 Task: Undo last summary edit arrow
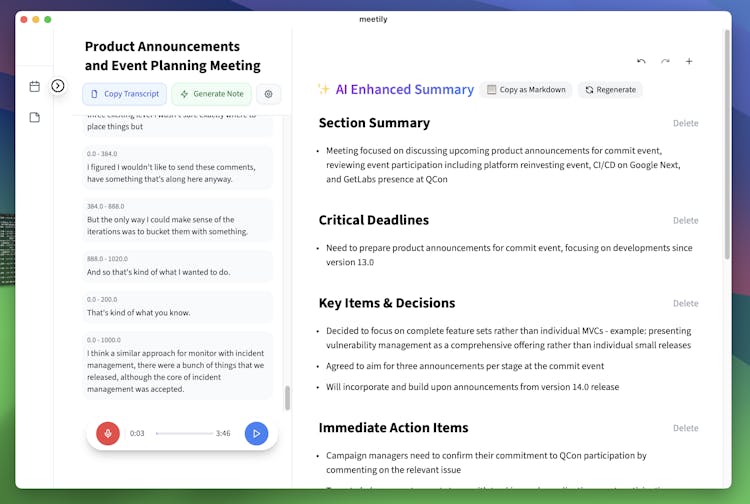(x=641, y=61)
